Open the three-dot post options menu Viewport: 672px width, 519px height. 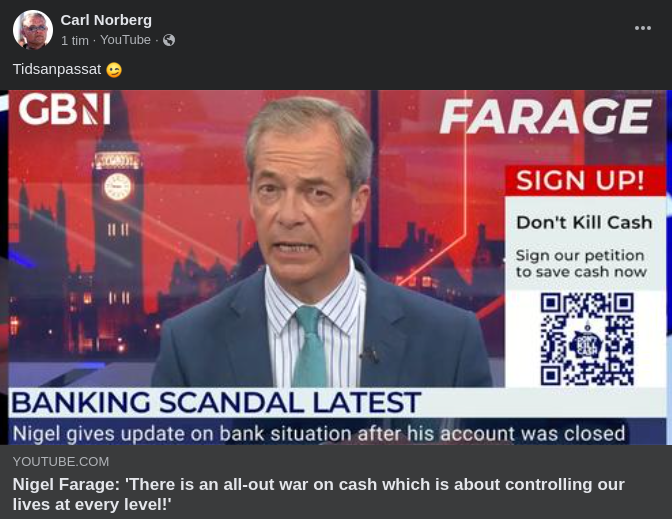point(643,28)
